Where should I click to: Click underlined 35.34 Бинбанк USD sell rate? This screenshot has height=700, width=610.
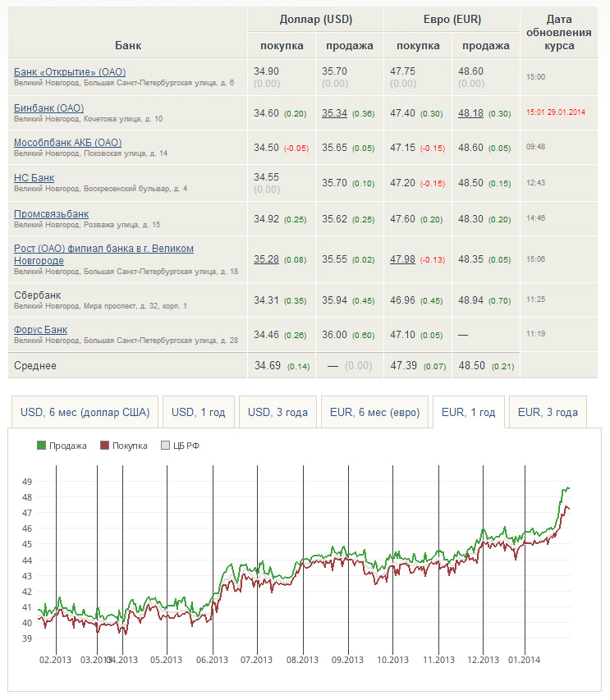(x=334, y=113)
